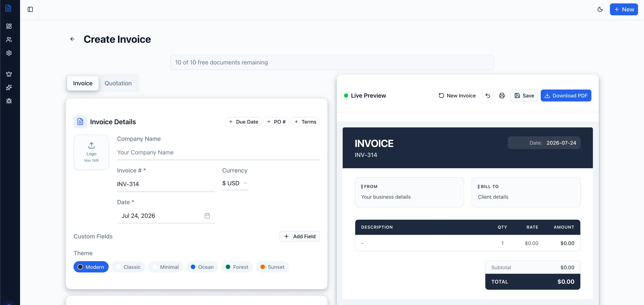Screen dimensions: 644x305
Task: Select the Invoice tab
Action: tap(83, 83)
